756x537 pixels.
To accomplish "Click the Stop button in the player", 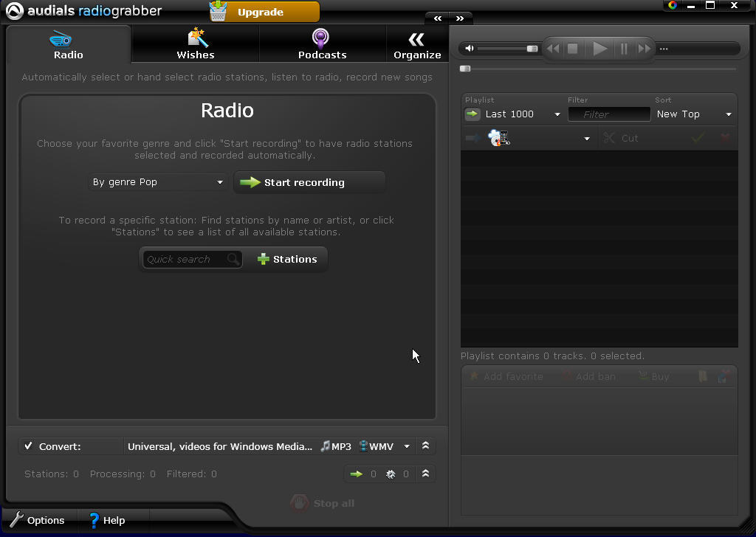I will [573, 48].
